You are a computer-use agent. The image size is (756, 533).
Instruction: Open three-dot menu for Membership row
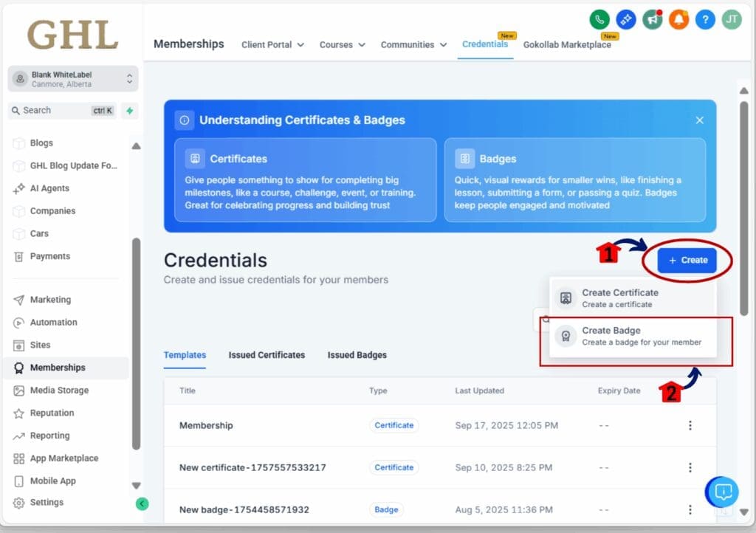[x=690, y=425]
